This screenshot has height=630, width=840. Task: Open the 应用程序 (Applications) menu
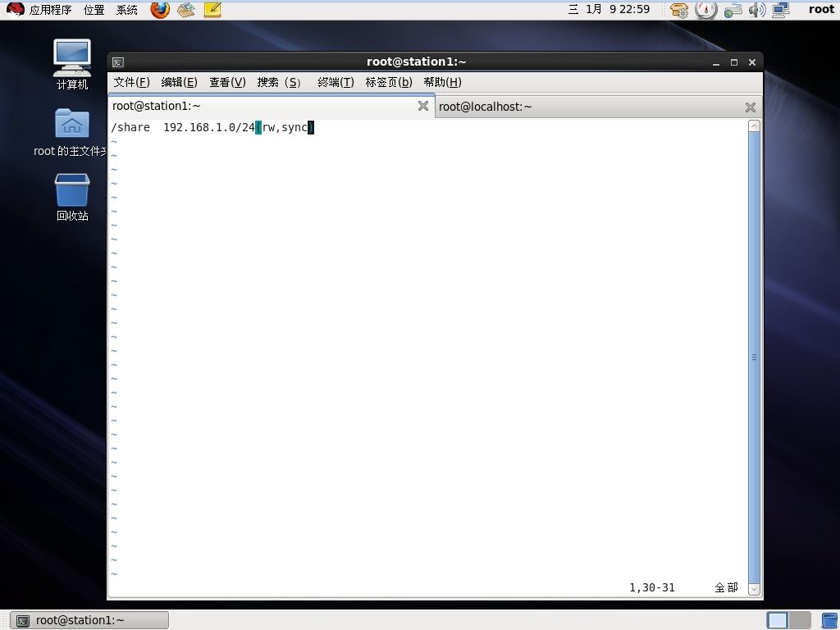pyautogui.click(x=50, y=10)
